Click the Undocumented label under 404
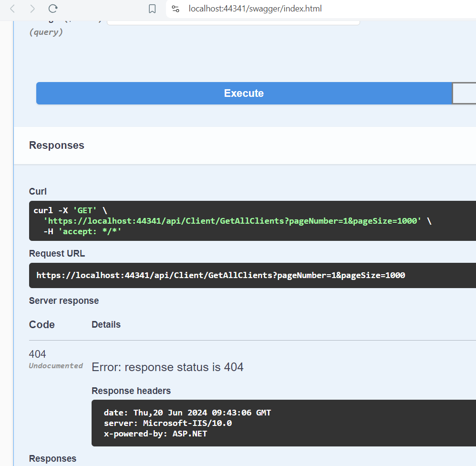This screenshot has width=476, height=466. click(x=55, y=365)
